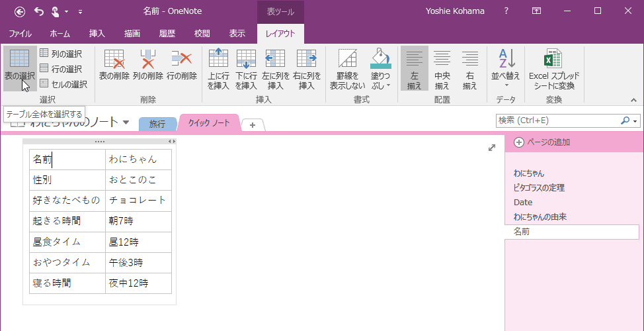Screen dimensions: 644x331
Task: Click the 好きなたべもの table cell
Action: click(x=67, y=201)
